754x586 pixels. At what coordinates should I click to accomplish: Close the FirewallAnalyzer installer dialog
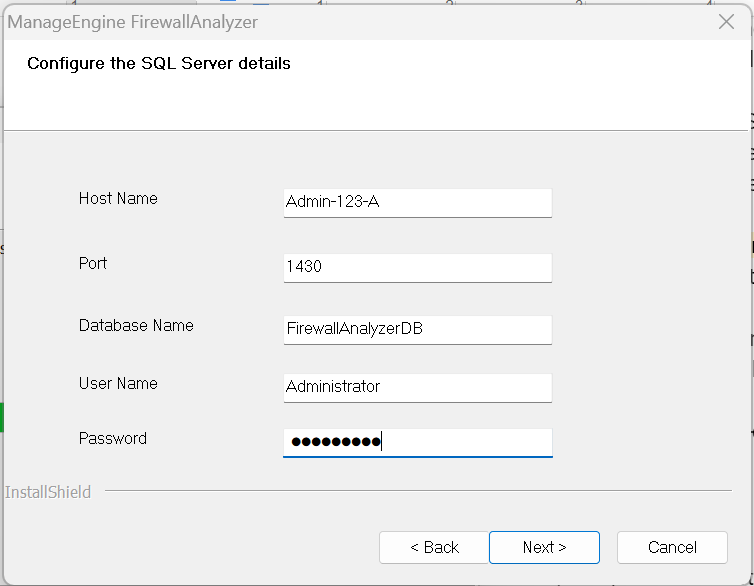click(727, 22)
